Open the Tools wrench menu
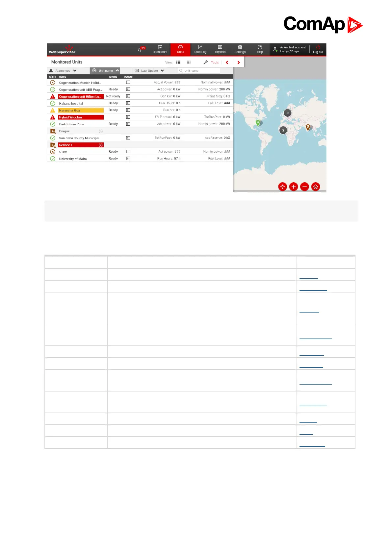This screenshot has width=392, height=554. point(206,62)
